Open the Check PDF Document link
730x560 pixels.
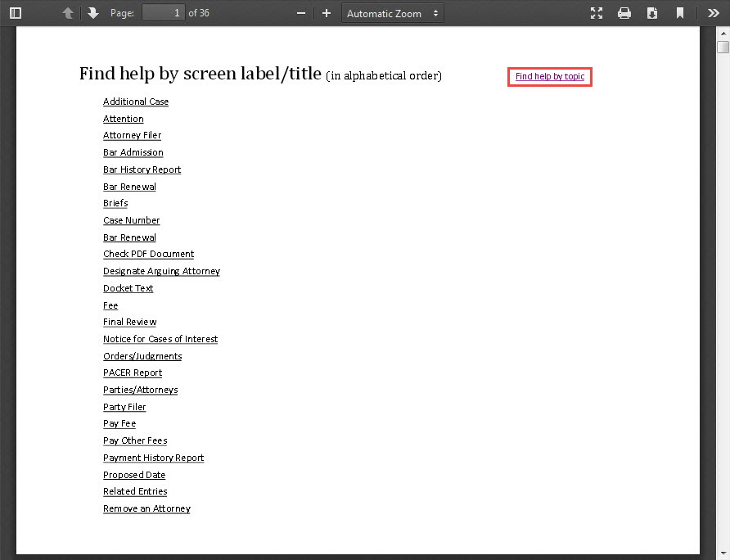coord(148,254)
